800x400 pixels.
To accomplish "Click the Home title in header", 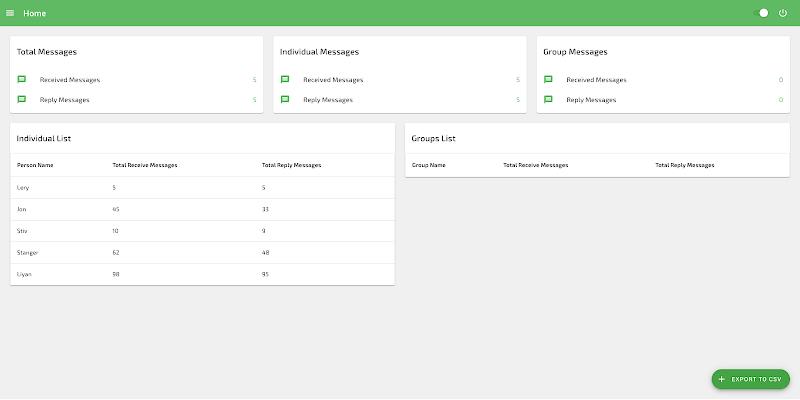I will coord(35,13).
